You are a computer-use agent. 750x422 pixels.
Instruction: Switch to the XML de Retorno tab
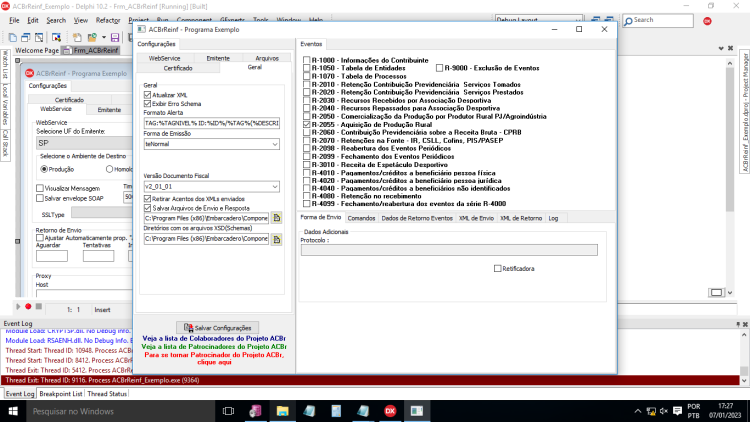pos(521,218)
